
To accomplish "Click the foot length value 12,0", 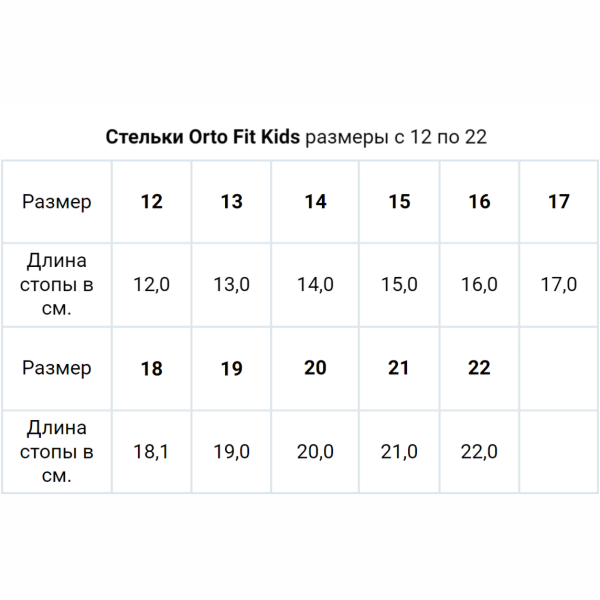I will click(x=151, y=285).
